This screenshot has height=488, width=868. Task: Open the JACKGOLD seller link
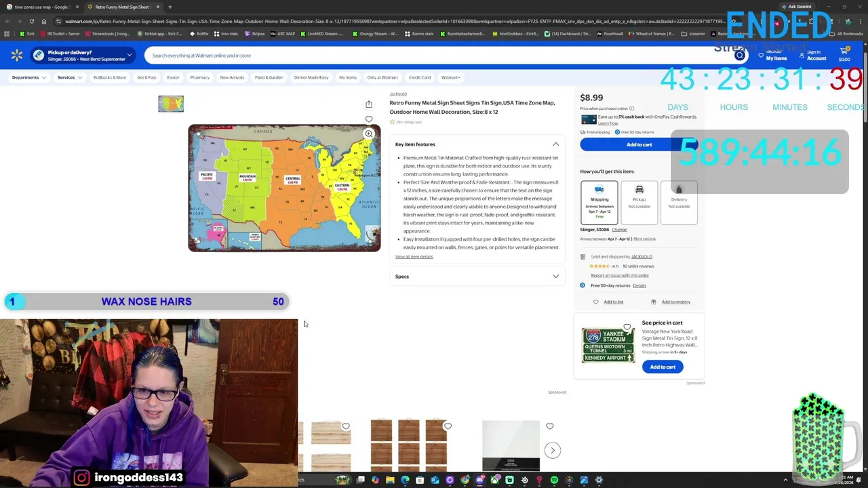(642, 257)
